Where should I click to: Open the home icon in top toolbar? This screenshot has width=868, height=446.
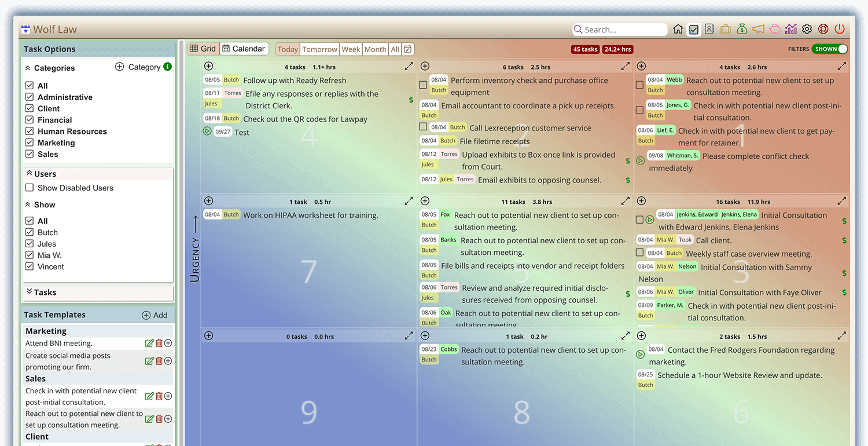pos(678,30)
